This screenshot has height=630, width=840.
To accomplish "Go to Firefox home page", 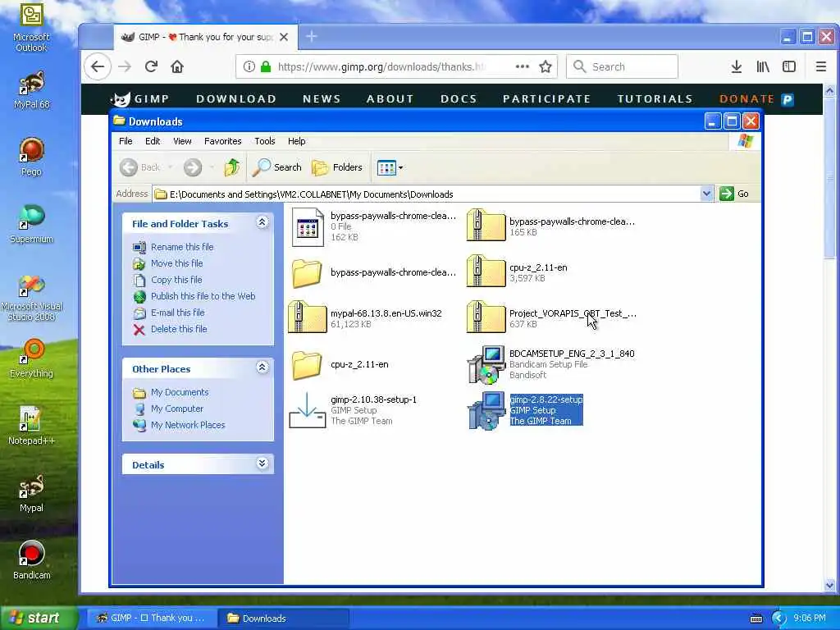I will (177, 66).
